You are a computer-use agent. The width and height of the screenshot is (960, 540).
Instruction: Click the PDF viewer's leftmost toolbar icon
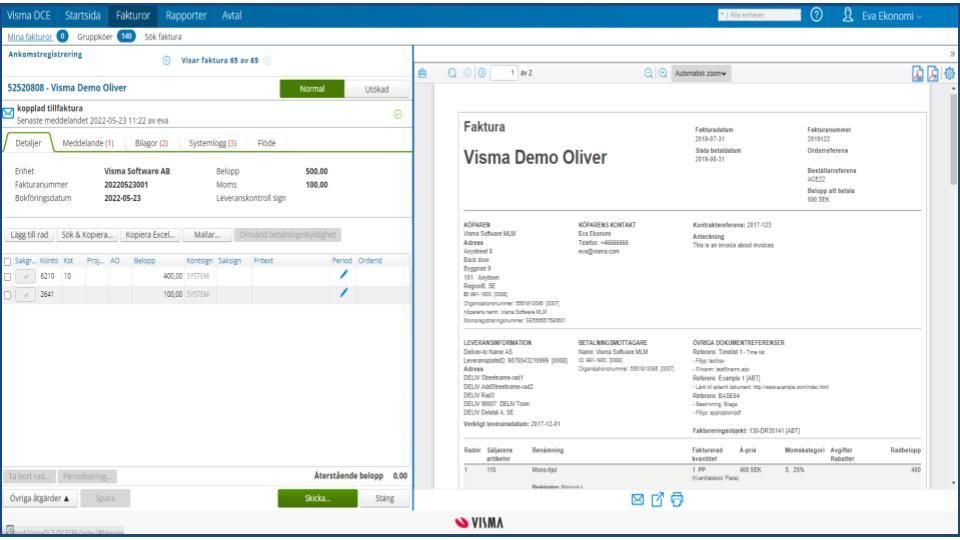(422, 73)
